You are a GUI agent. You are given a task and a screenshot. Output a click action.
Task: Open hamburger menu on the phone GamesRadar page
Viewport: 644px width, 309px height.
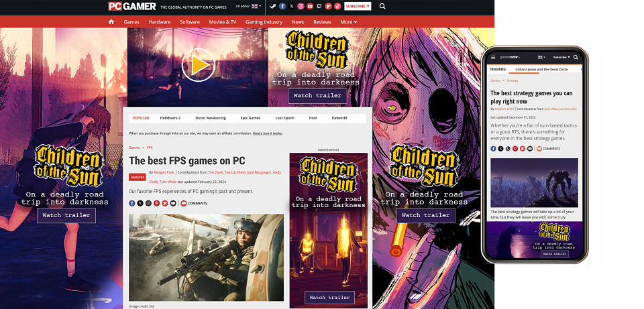pyautogui.click(x=493, y=57)
